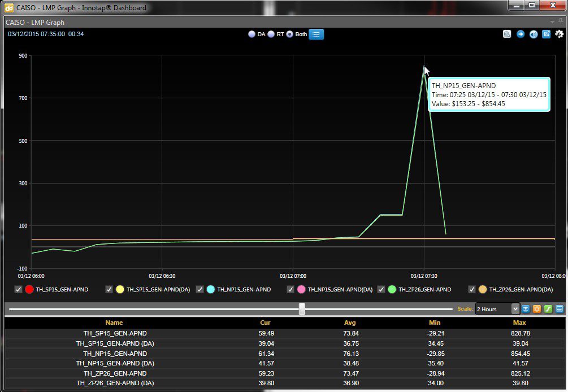The height and width of the screenshot is (392, 568).
Task: Uncheck the TH_ZP26_GEN-APND(DA) series checkbox
Action: pyautogui.click(x=472, y=289)
